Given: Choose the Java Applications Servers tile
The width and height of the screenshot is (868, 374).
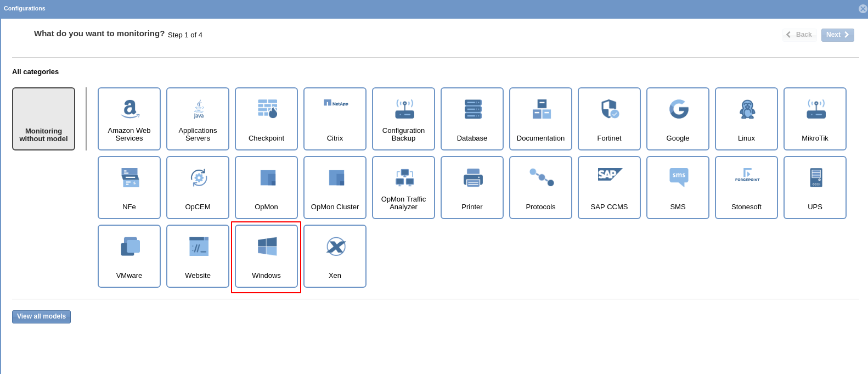Looking at the screenshot, I should 198,119.
